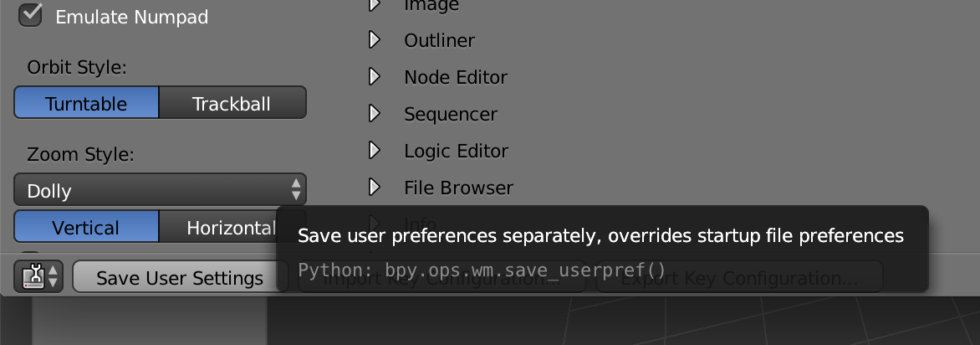The image size is (980, 345).
Task: Choose Horizontal zoom axis
Action: point(226,227)
